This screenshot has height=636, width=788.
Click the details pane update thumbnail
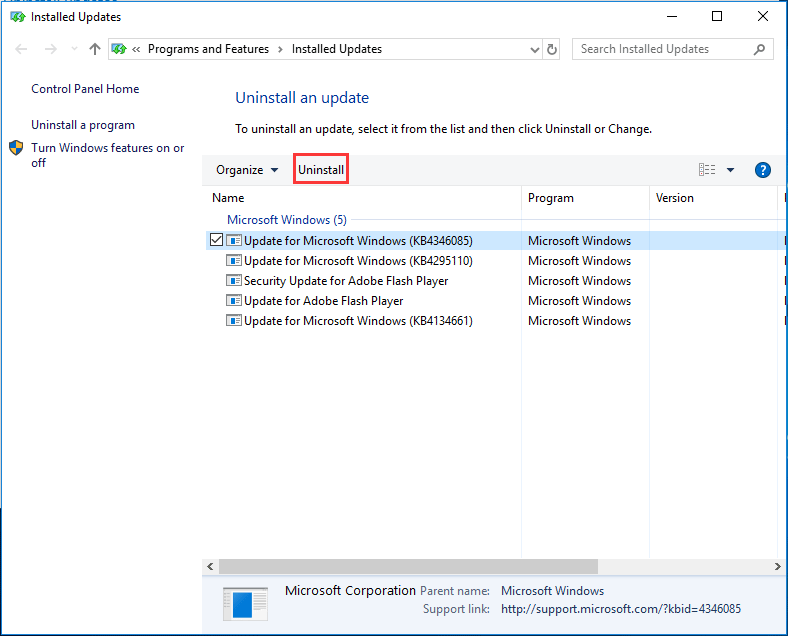pyautogui.click(x=245, y=604)
